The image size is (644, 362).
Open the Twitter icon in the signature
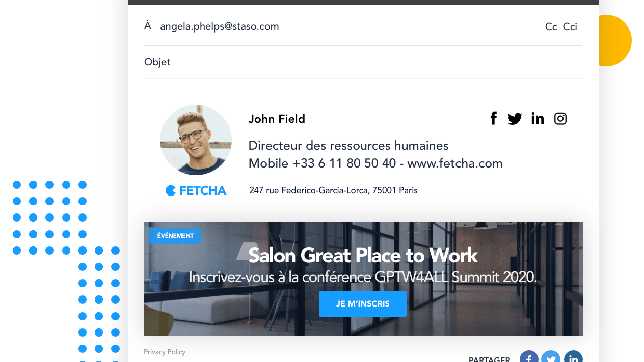(x=515, y=119)
